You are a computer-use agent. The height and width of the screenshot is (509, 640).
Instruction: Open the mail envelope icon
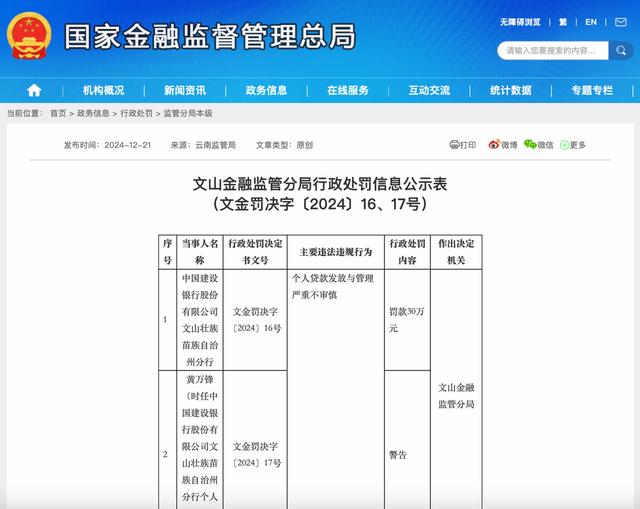[621, 22]
